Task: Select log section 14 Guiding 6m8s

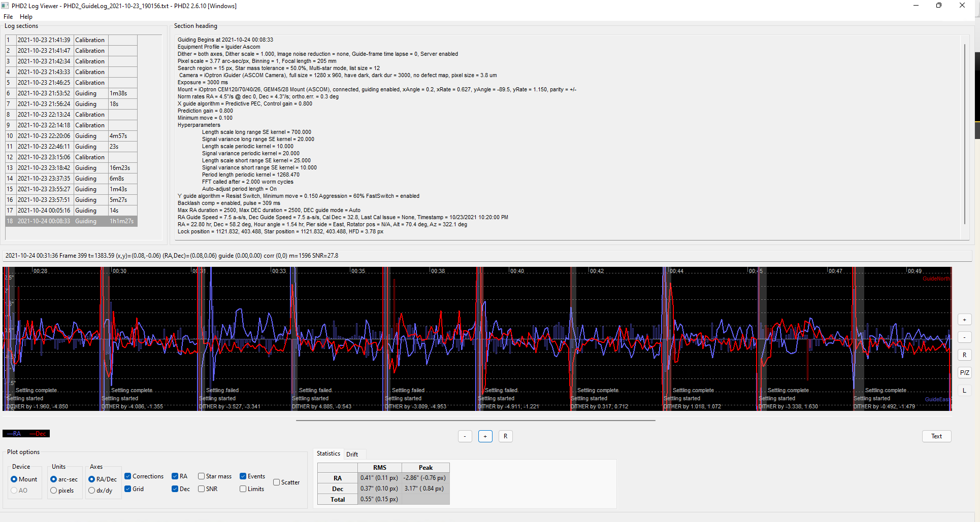Action: (x=71, y=179)
